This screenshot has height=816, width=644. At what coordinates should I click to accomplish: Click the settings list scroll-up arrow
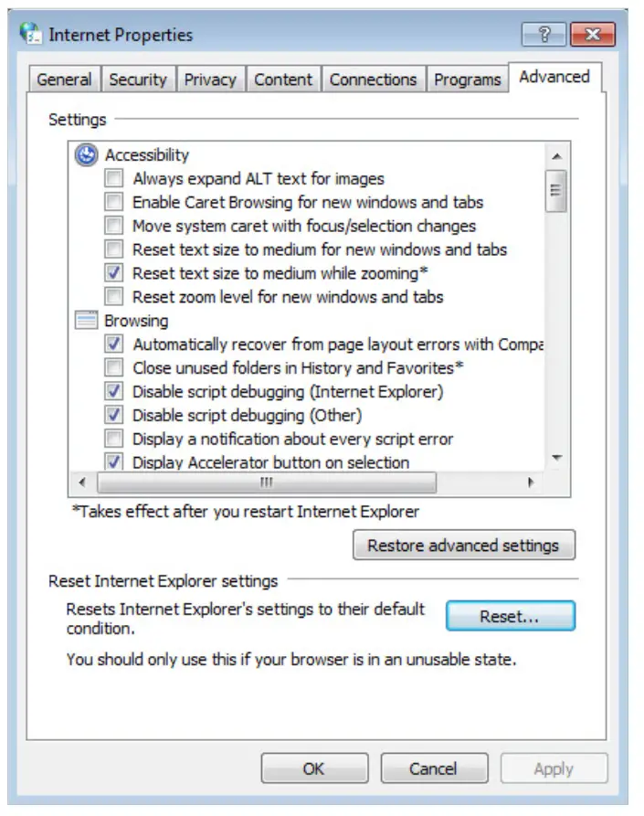click(556, 154)
